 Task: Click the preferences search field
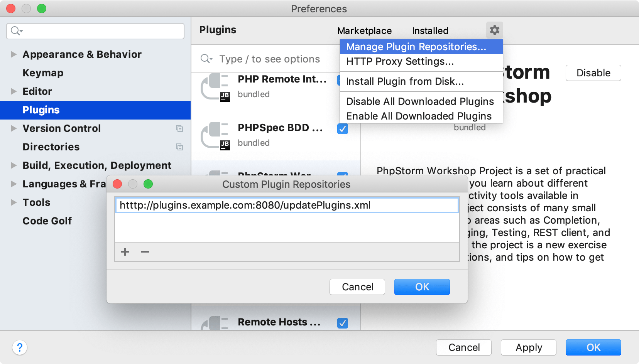pyautogui.click(x=95, y=31)
